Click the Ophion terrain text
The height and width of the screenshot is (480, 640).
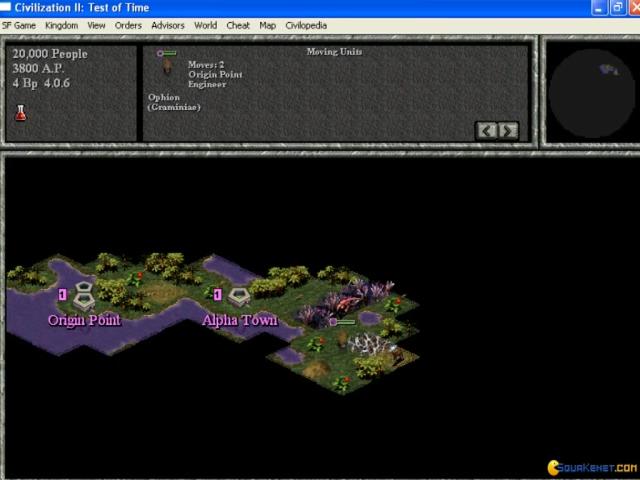point(164,98)
